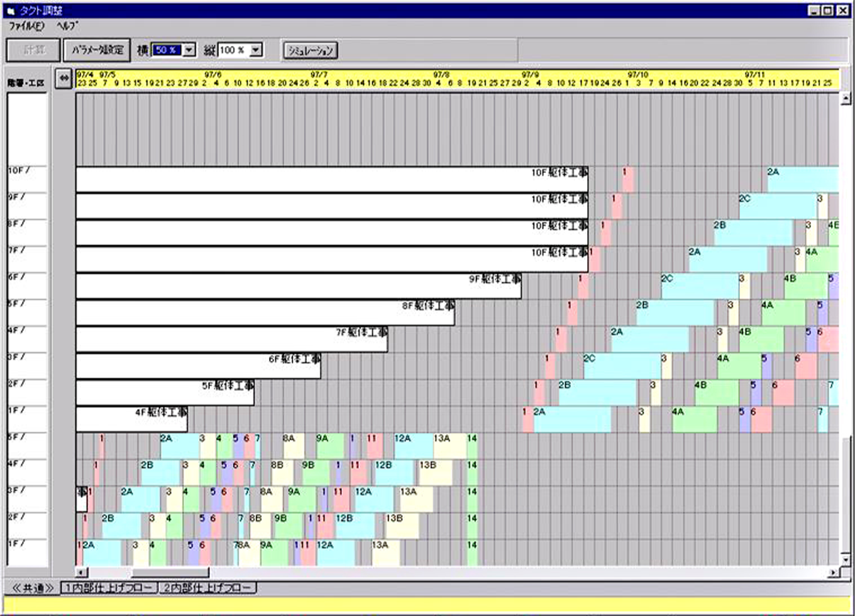The image size is (855, 616).
Task: Click the cyan 2C bar in the 6F row
Action: click(699, 286)
